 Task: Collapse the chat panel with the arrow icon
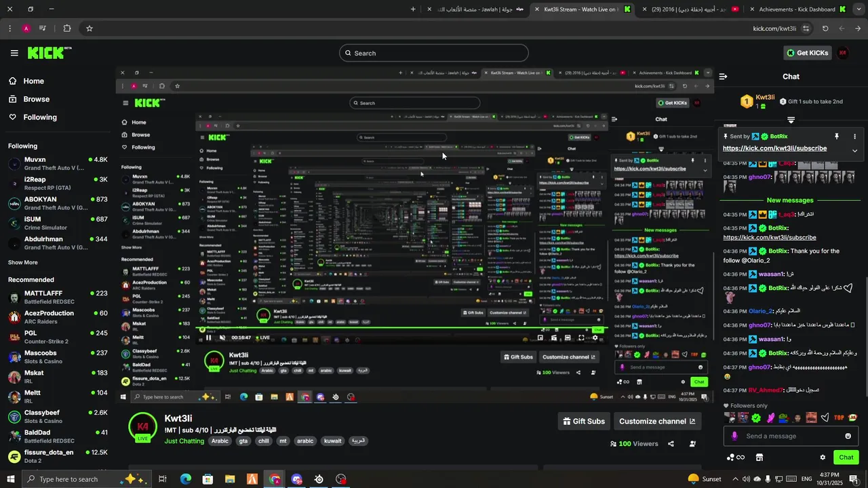(723, 77)
